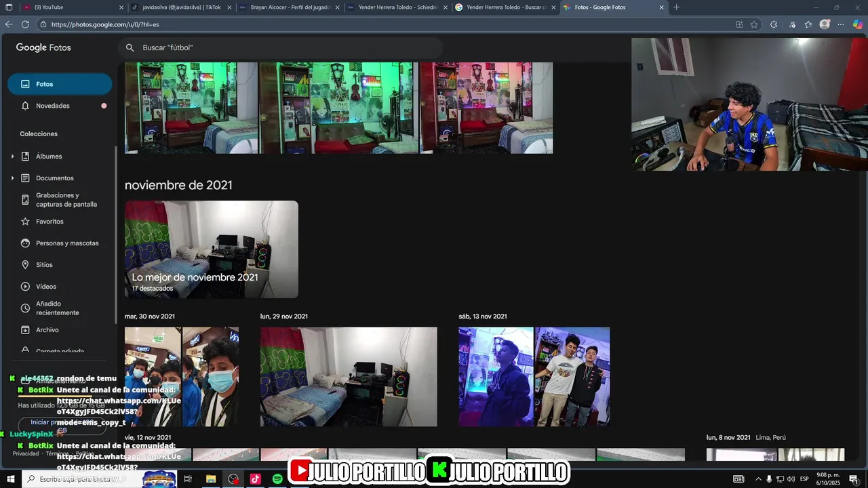
Task: Open the masked selfie photo from 30 nov
Action: pos(210,377)
